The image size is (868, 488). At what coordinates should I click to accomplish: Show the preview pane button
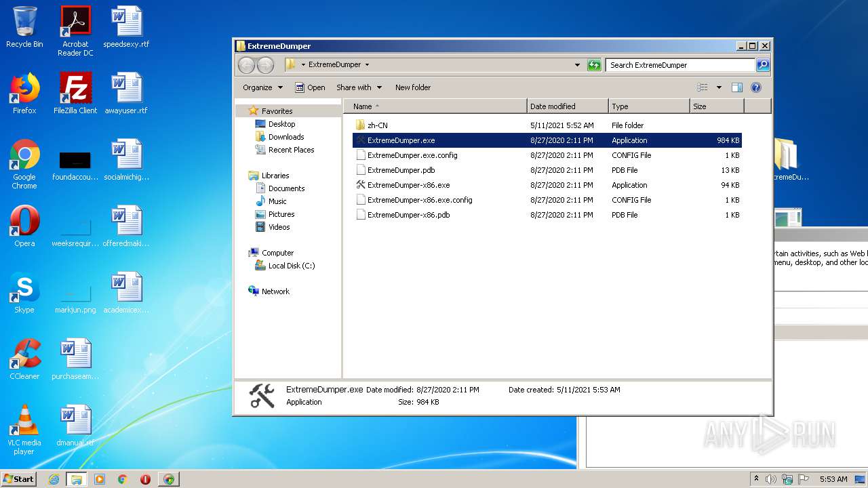pyautogui.click(x=737, y=87)
